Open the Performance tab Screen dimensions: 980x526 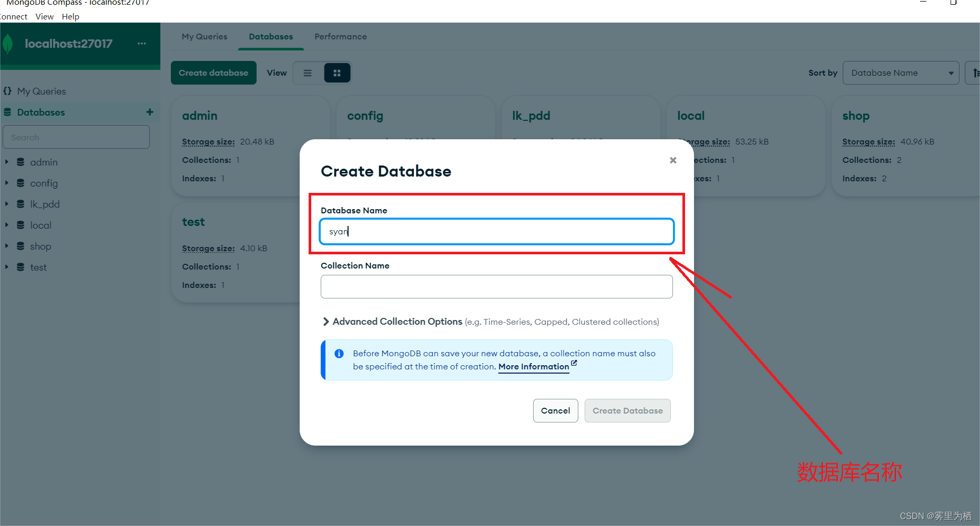point(341,37)
